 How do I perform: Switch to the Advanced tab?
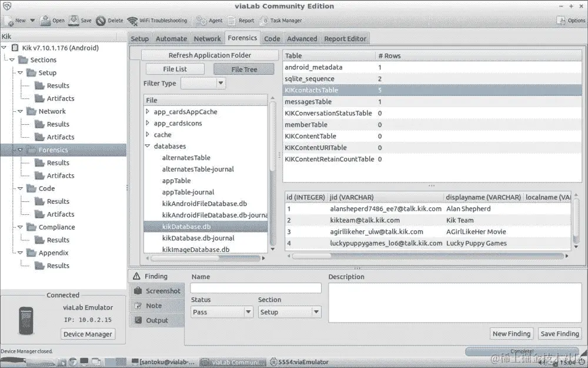(x=302, y=39)
